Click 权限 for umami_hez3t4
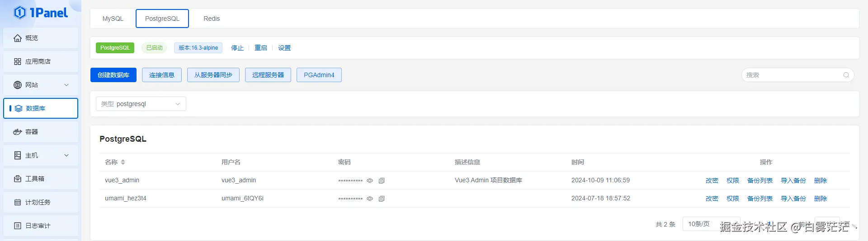The image size is (868, 241). click(x=733, y=199)
